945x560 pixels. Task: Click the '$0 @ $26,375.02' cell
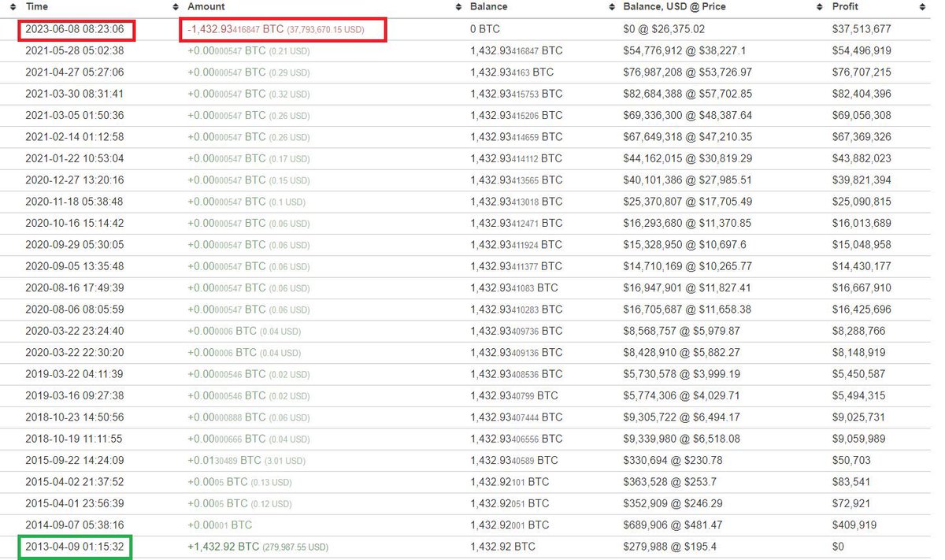point(664,29)
